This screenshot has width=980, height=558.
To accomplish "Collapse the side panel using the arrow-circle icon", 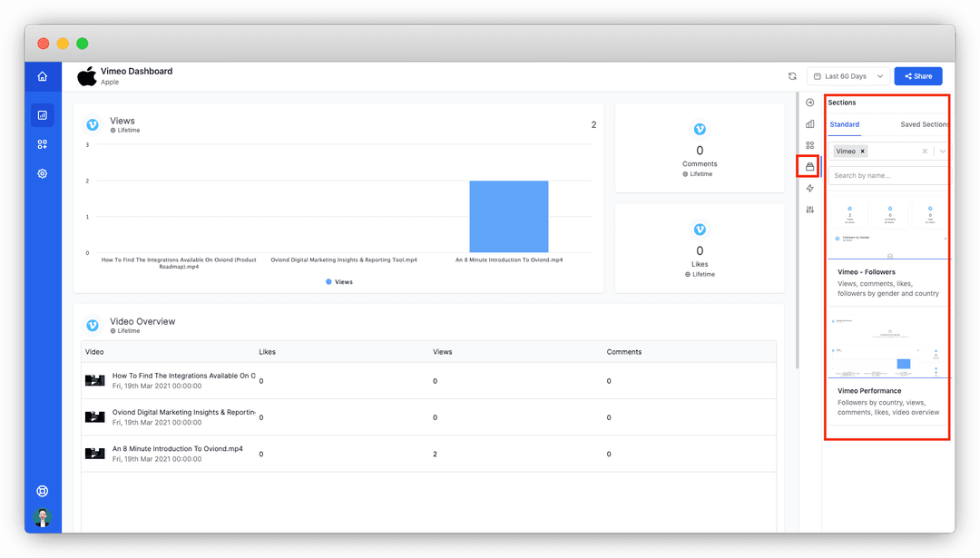I will pos(810,103).
